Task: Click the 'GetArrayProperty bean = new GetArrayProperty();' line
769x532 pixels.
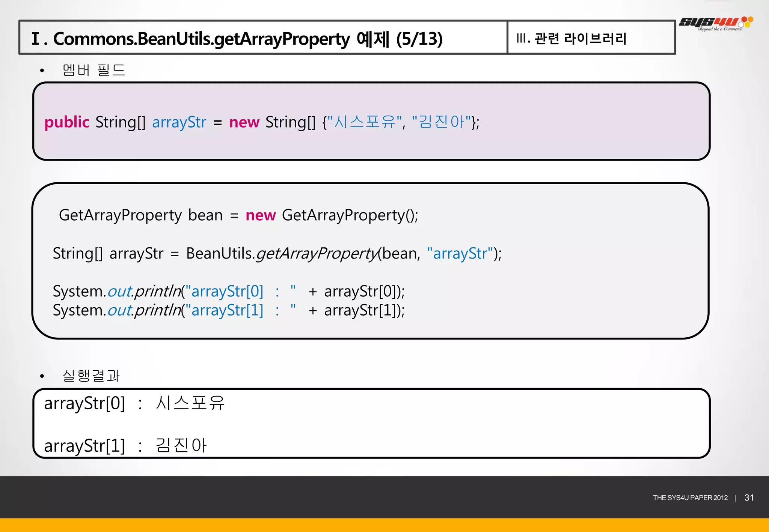Action: click(x=238, y=215)
